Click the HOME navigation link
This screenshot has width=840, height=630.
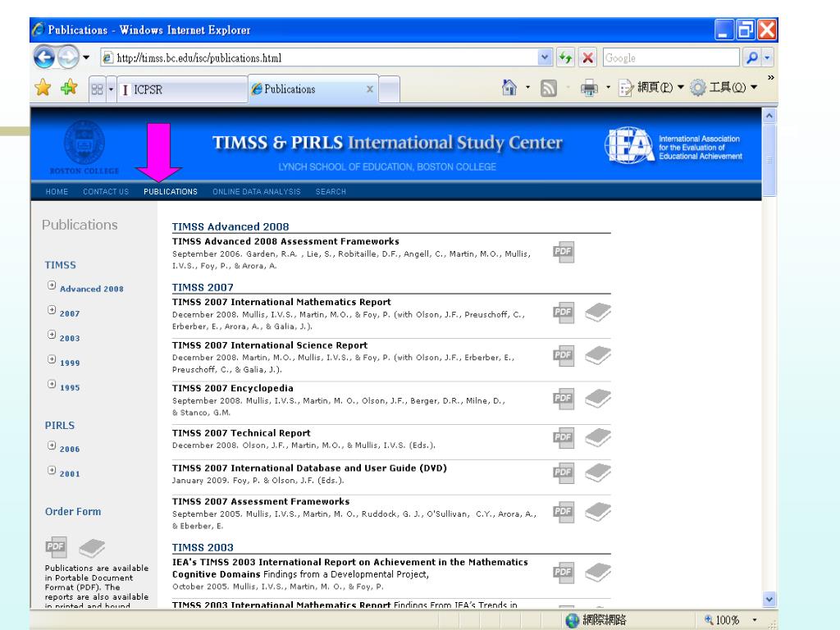pyautogui.click(x=57, y=191)
